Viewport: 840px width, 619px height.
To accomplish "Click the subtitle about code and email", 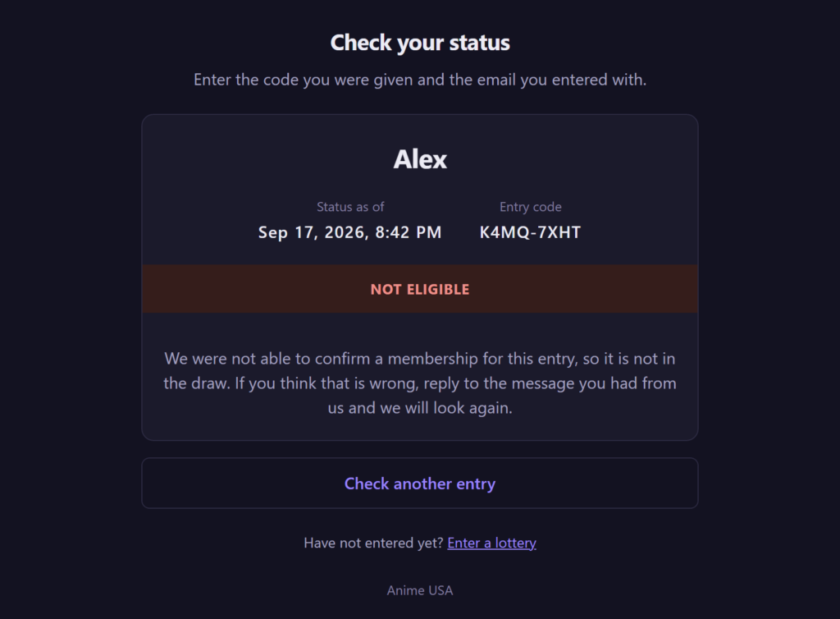I will [419, 80].
